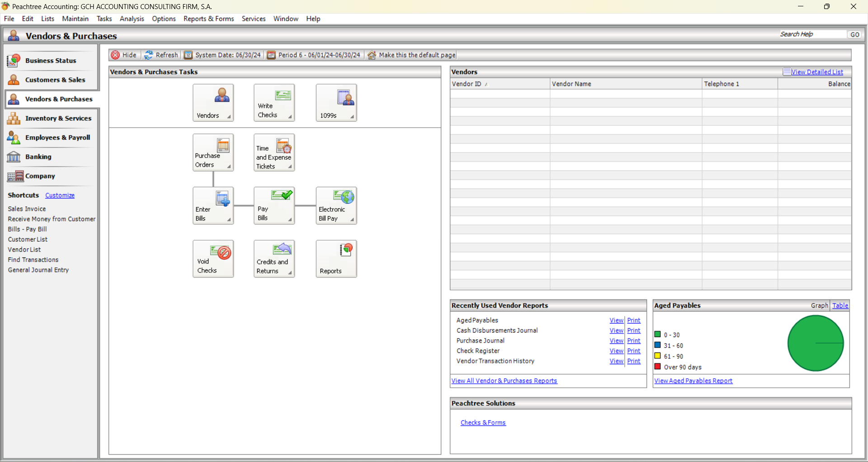Viewport: 868px width, 462px height.
Task: Expand the Vendors task dropdown arrow
Action: (229, 117)
